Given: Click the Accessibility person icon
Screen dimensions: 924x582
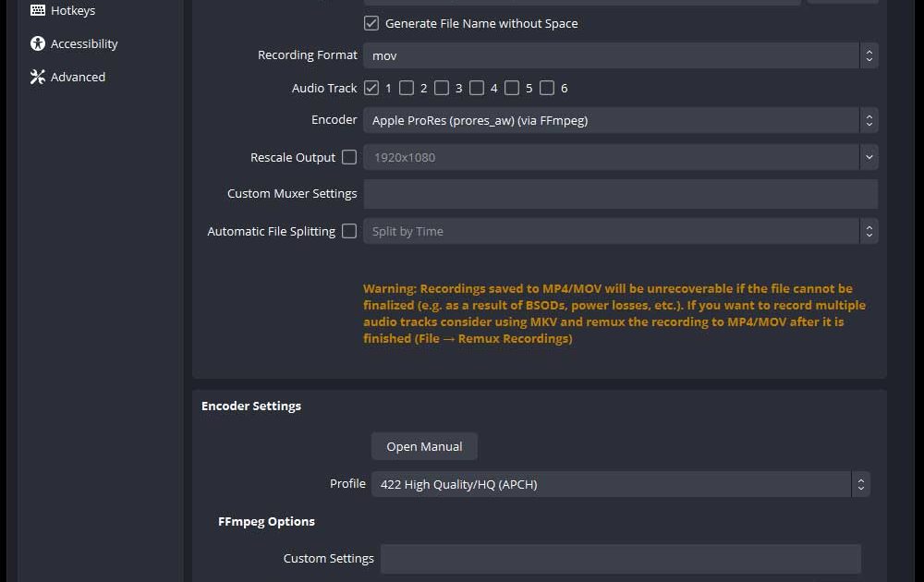Looking at the screenshot, I should pyautogui.click(x=38, y=43).
